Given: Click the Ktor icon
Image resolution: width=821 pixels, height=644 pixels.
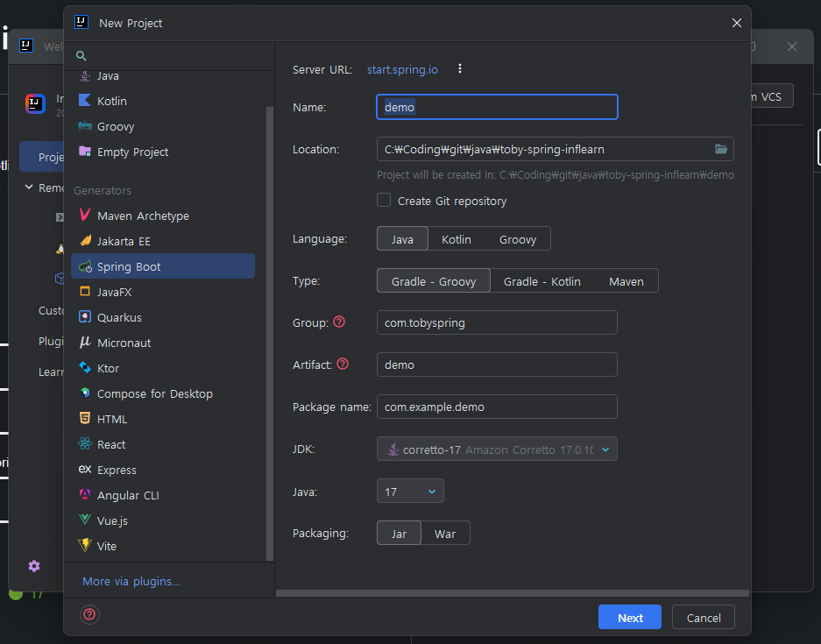Looking at the screenshot, I should 85,367.
